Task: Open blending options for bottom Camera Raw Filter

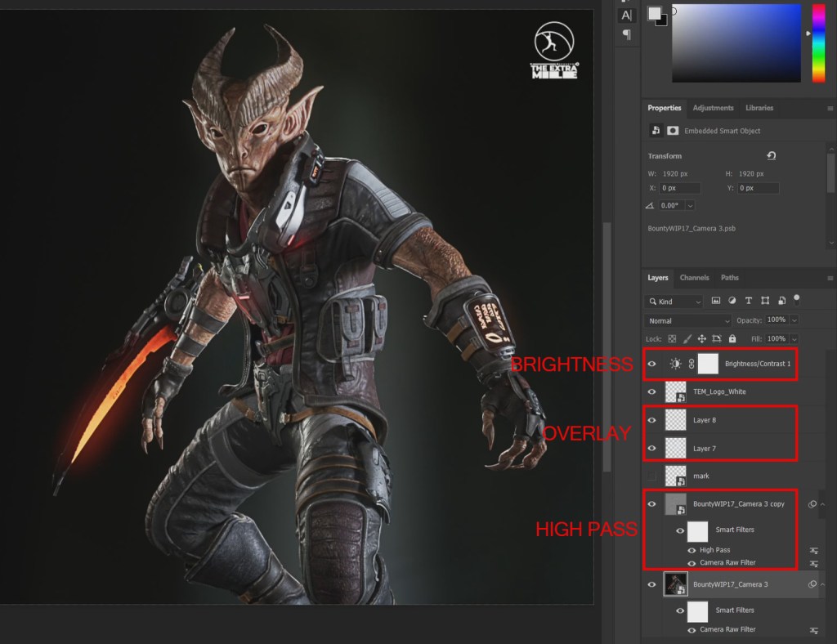Action: (x=813, y=630)
